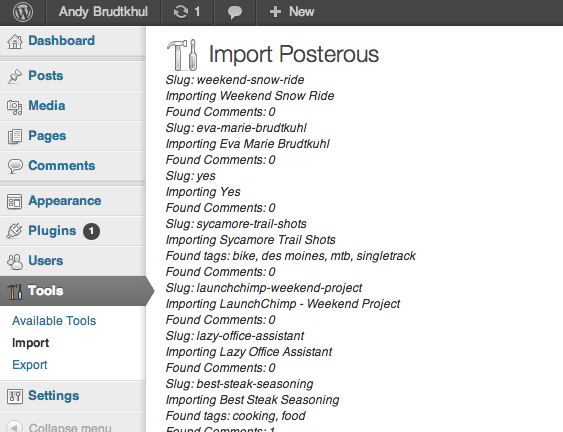Screen dimensions: 563x432
Task: Click the Posts pushpin icon
Action: (x=15, y=76)
